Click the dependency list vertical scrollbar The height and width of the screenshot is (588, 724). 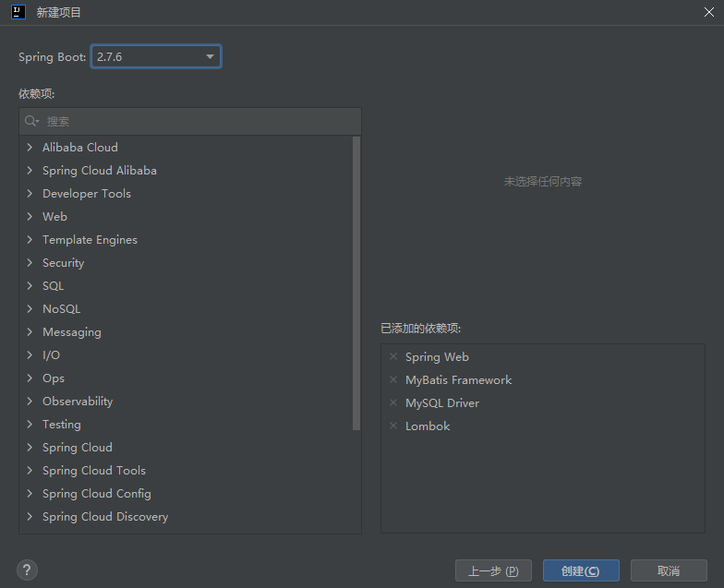356,283
